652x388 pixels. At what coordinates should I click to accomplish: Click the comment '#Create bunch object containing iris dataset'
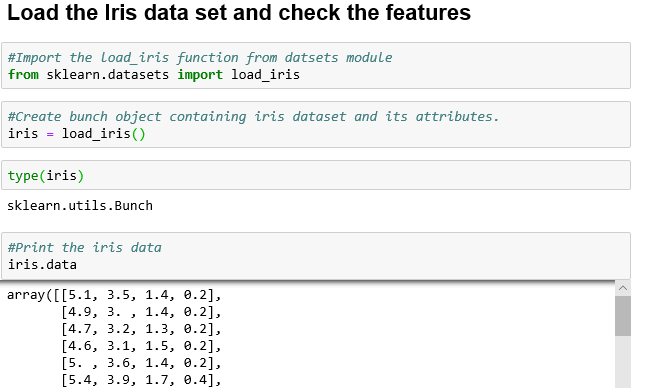pos(177,116)
